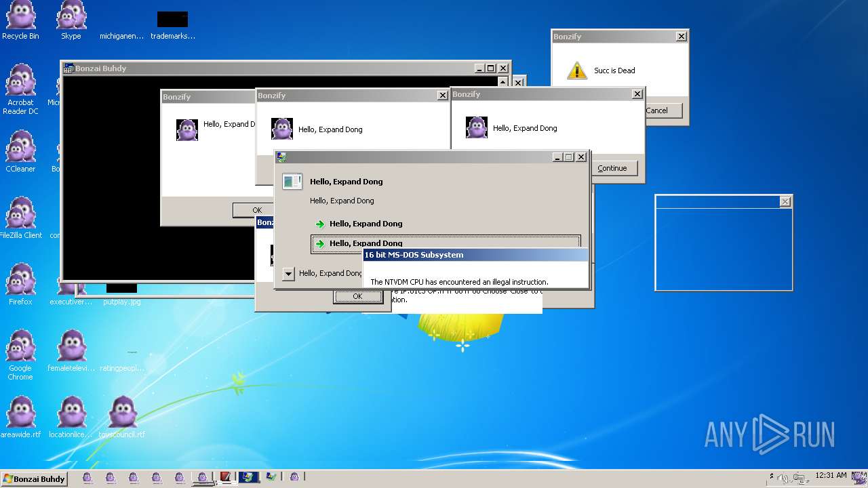Click OK button below the task dialog

(x=357, y=296)
